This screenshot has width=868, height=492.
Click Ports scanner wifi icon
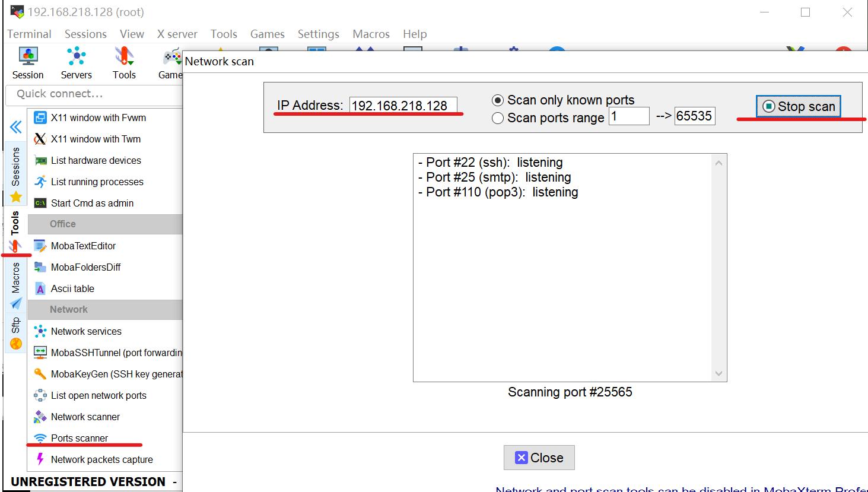click(x=40, y=438)
